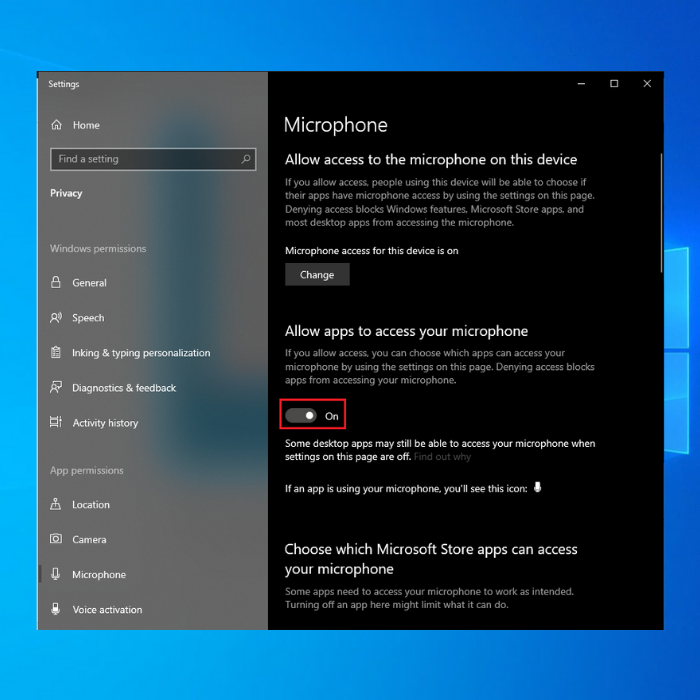Click the Voice activation icon

(x=56, y=609)
